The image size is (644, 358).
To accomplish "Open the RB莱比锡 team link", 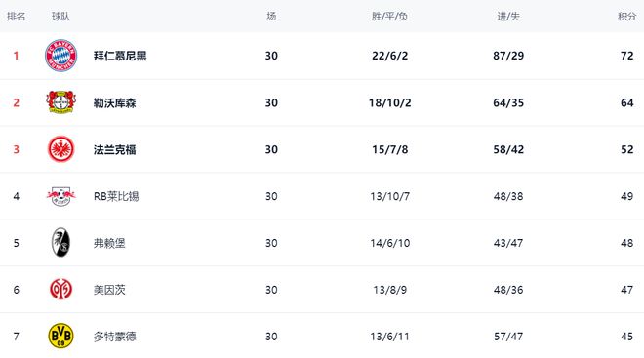I will 116,196.
